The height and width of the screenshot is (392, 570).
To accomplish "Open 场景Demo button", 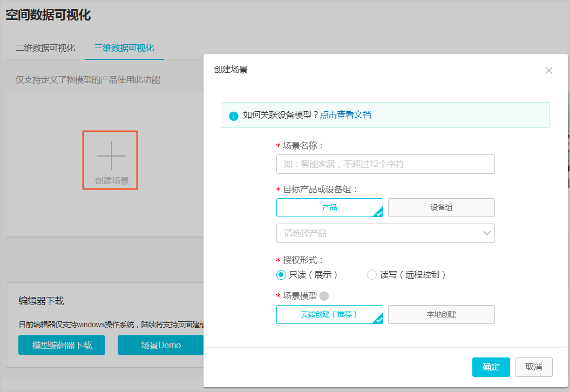I will [161, 346].
